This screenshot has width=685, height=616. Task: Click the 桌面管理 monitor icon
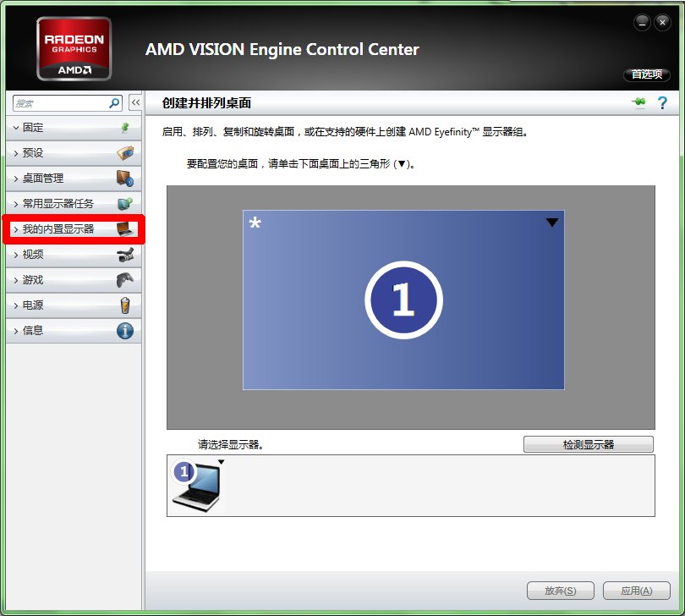pos(124,179)
